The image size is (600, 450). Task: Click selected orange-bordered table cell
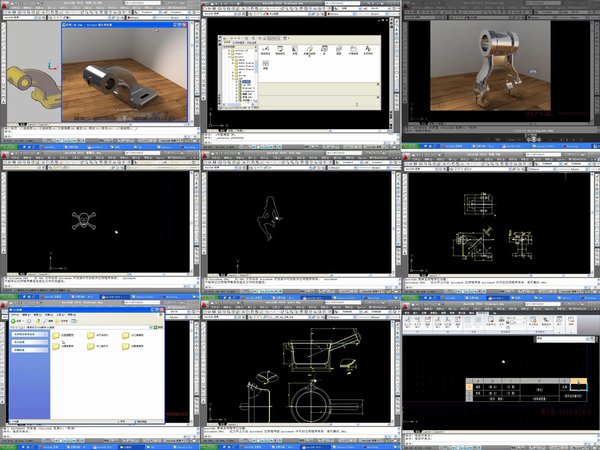578,387
